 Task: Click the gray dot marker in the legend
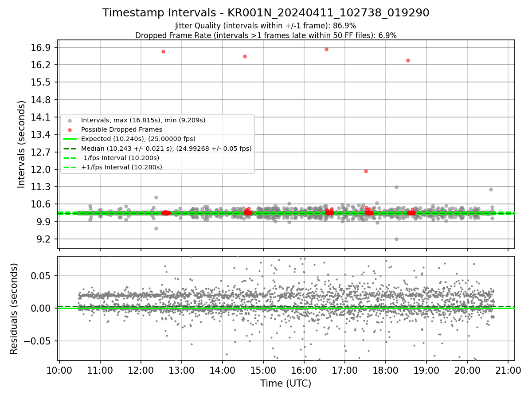click(70, 120)
